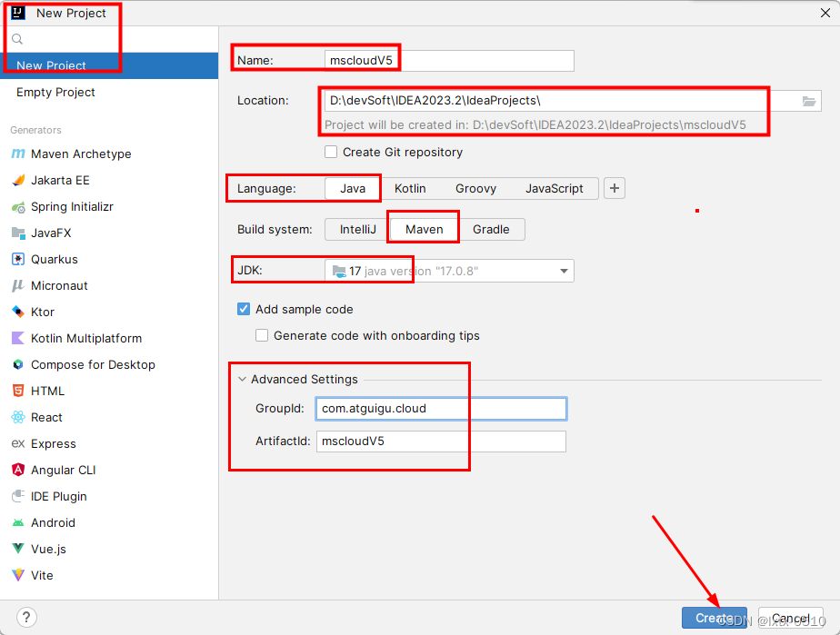Click the Maven Archetype generator icon
Image resolution: width=840 pixels, height=635 pixels.
point(18,154)
